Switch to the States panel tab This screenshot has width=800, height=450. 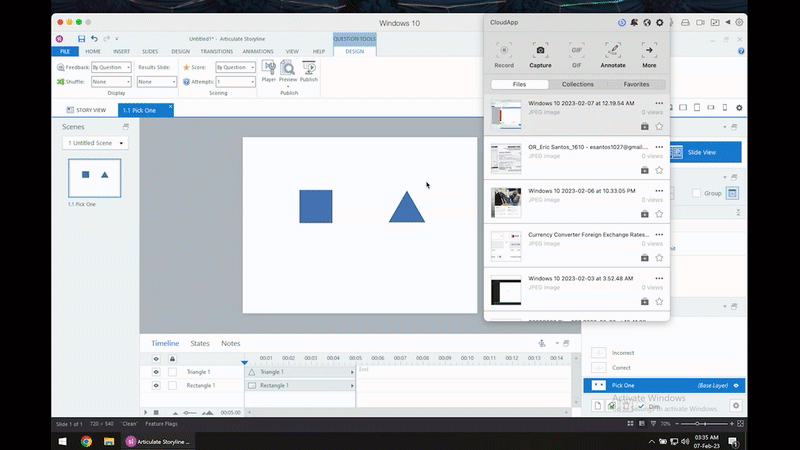(x=200, y=343)
